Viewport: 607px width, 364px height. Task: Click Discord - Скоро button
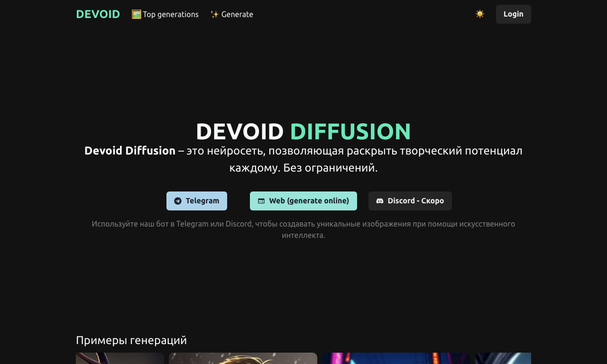click(410, 201)
